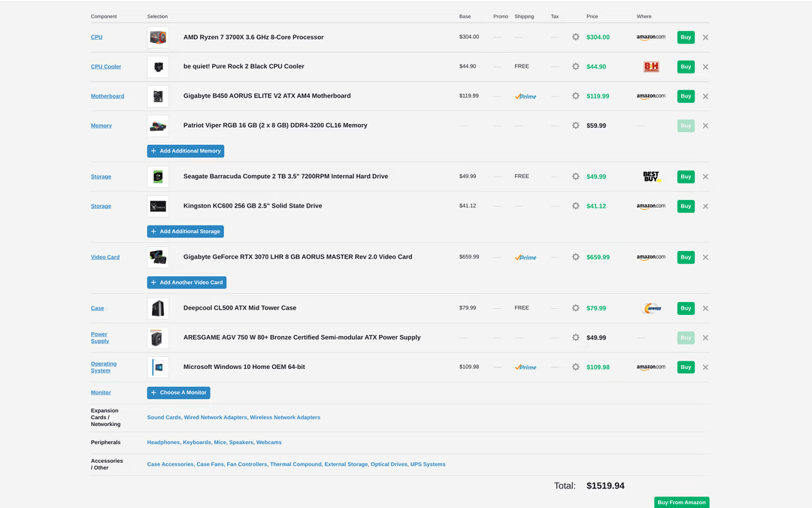Buy the AMD Ryzen 7 3700X processor
Screen dimensions: 812x508
coord(686,38)
